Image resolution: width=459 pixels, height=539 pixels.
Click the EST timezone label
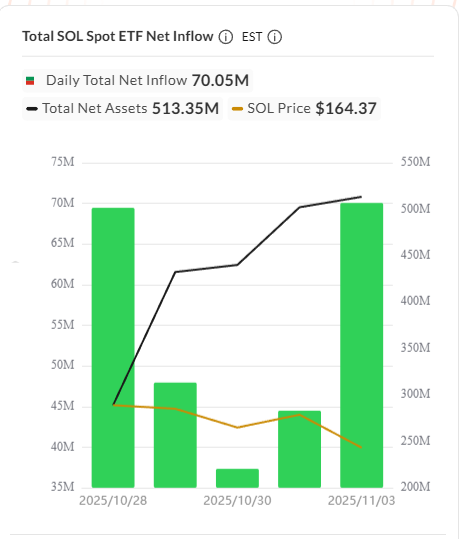(252, 37)
